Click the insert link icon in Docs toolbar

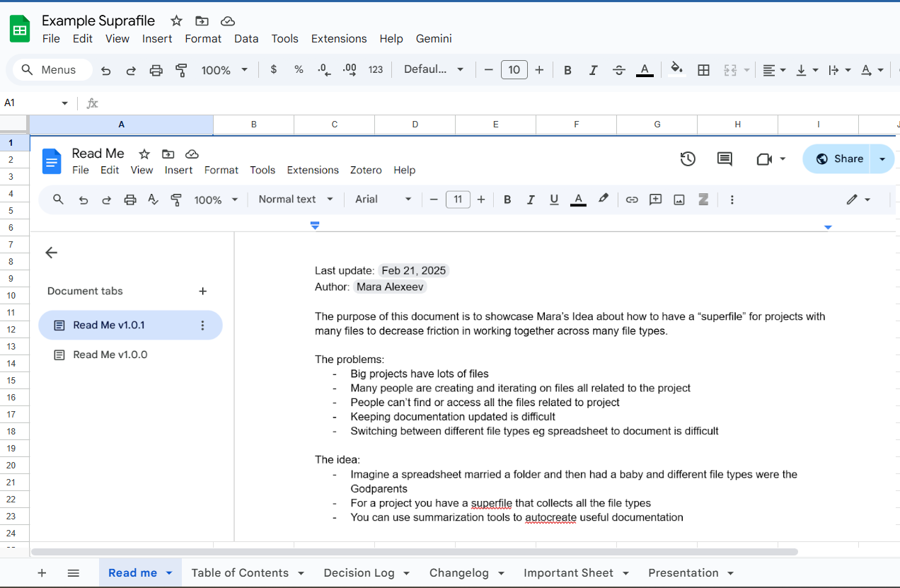pos(632,200)
